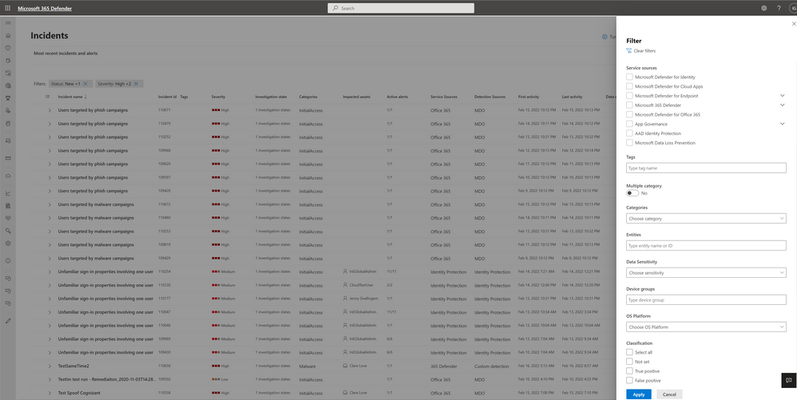Open the column list icon beside Incident name
The width and height of the screenshot is (797, 400).
tap(47, 97)
